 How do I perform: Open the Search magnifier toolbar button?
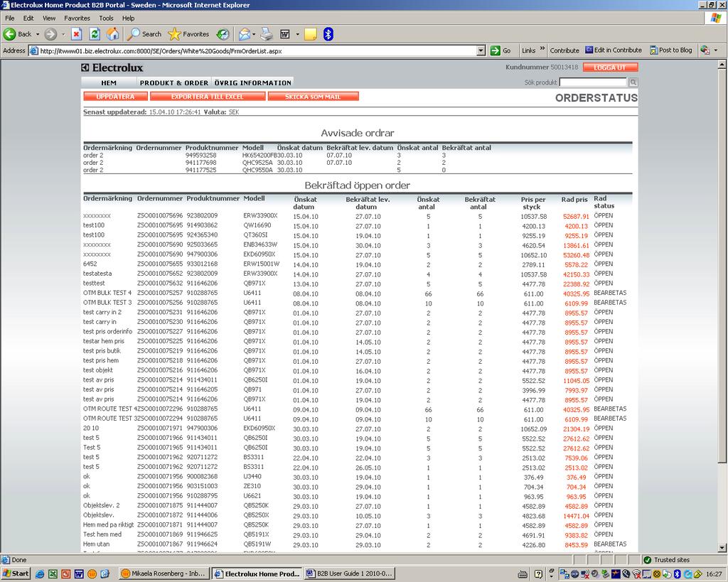click(x=144, y=34)
